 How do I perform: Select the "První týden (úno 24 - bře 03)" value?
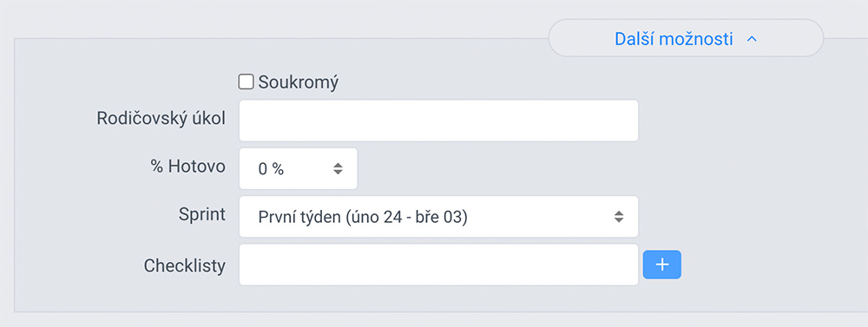(x=363, y=218)
